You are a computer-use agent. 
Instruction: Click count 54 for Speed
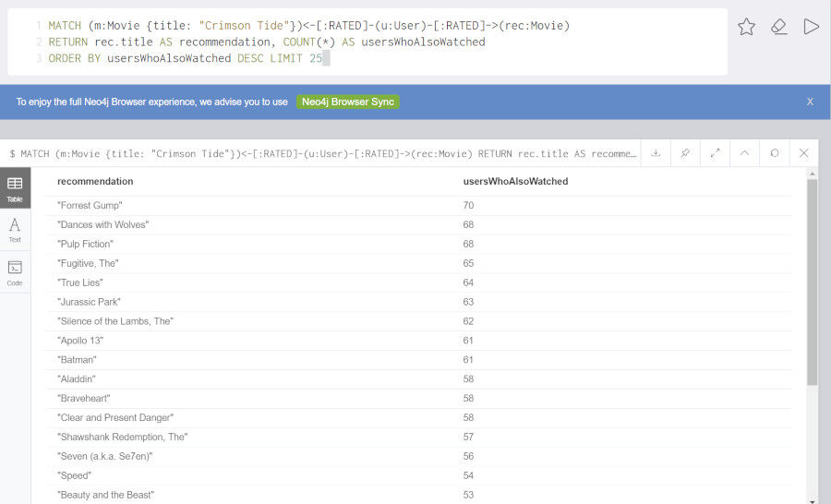pyautogui.click(x=468, y=475)
